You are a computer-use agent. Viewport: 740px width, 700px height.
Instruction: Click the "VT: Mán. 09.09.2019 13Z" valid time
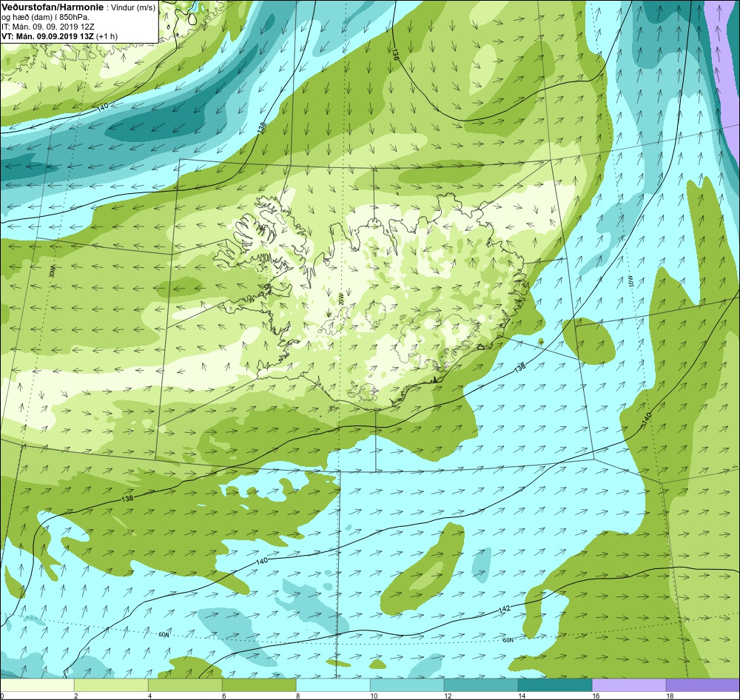[x=47, y=36]
